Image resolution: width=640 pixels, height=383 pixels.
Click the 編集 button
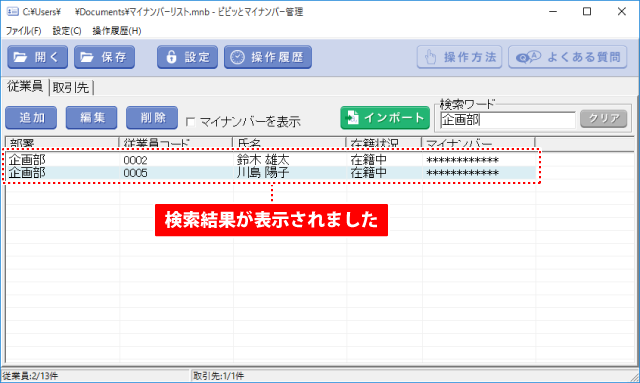pyautogui.click(x=91, y=118)
